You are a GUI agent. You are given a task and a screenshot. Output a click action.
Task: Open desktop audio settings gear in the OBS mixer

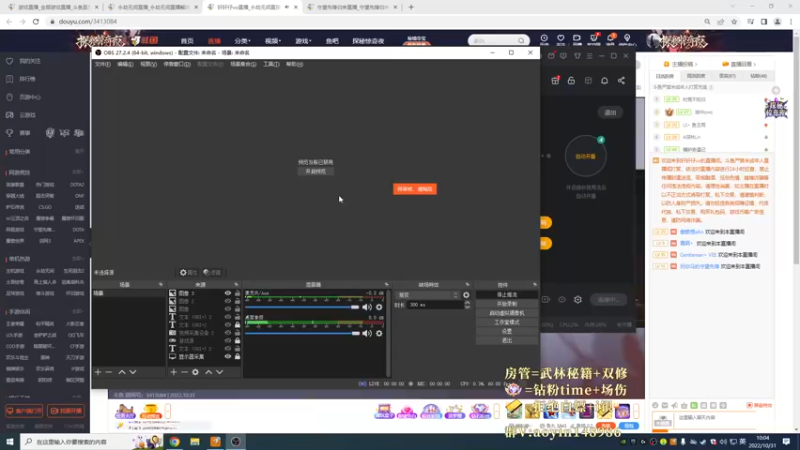click(379, 333)
